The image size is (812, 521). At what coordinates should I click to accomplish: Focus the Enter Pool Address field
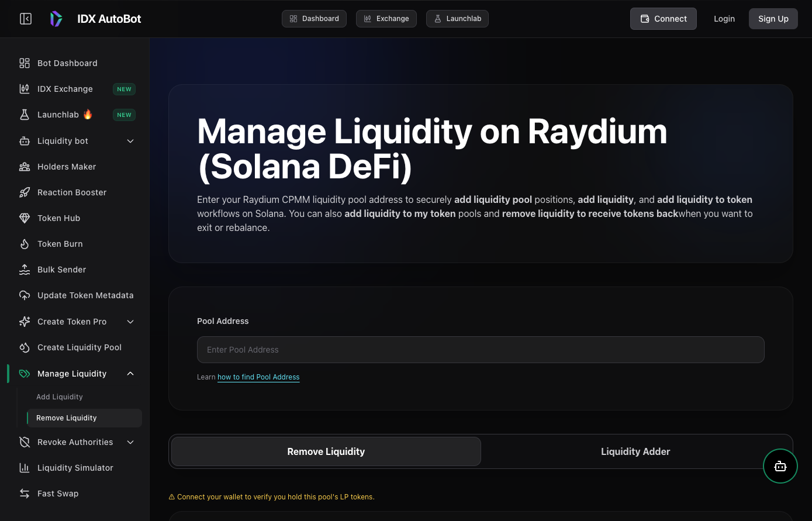(x=481, y=350)
